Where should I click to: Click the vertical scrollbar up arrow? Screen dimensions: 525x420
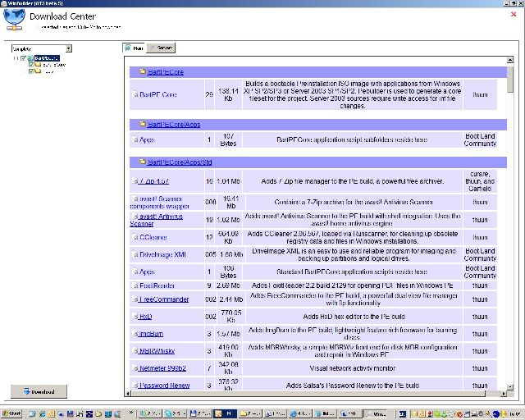click(510, 60)
